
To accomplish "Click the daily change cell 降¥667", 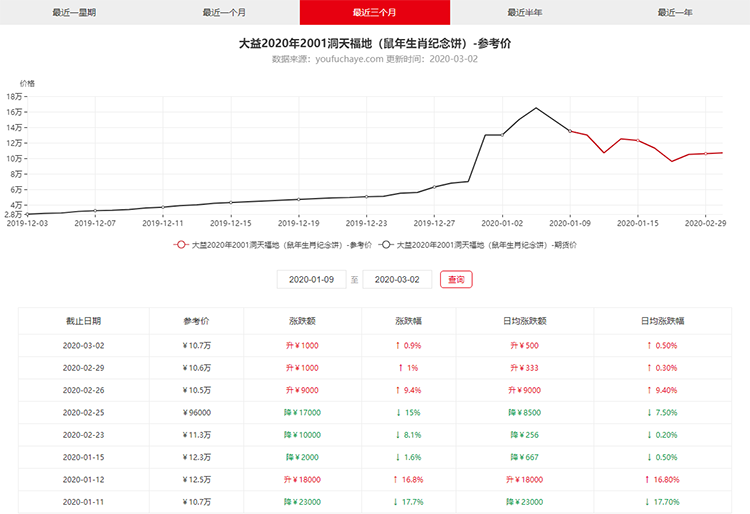I will 525,457.
